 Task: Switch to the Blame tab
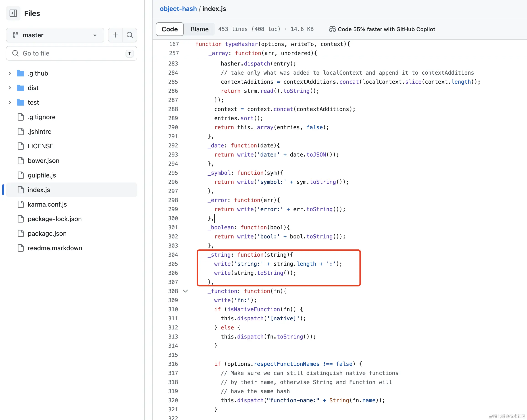(x=200, y=29)
